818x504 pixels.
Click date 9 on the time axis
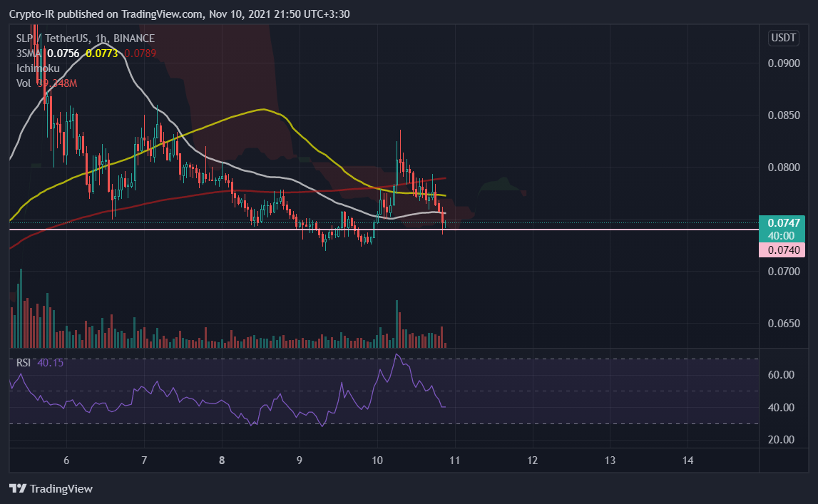[x=300, y=461]
